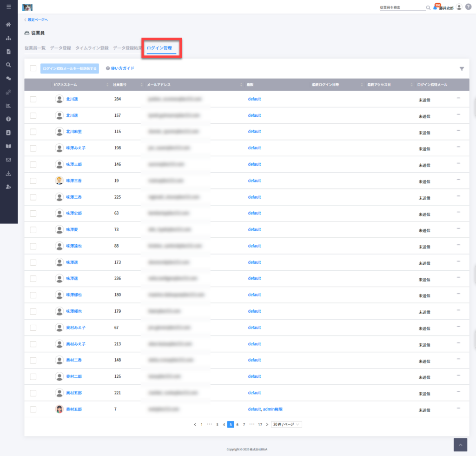This screenshot has width=476, height=456.
Task: Open the more options for row 198
Action: pyautogui.click(x=458, y=147)
